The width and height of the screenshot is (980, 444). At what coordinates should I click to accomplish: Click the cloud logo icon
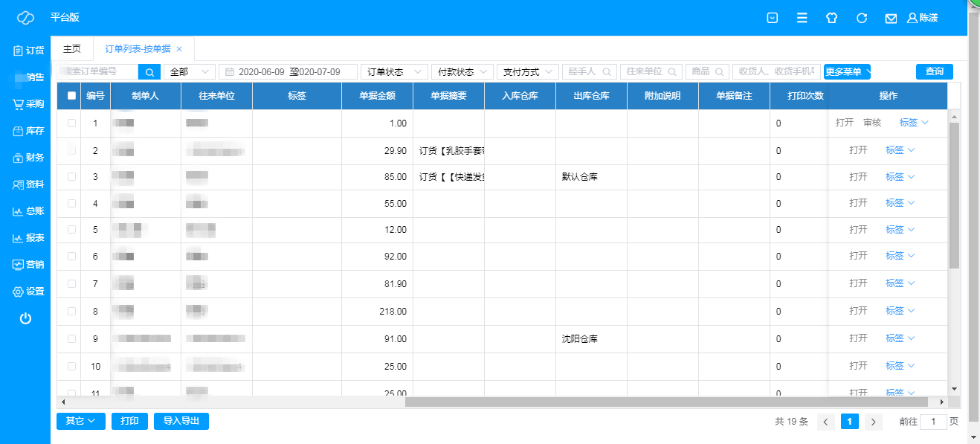(x=25, y=18)
